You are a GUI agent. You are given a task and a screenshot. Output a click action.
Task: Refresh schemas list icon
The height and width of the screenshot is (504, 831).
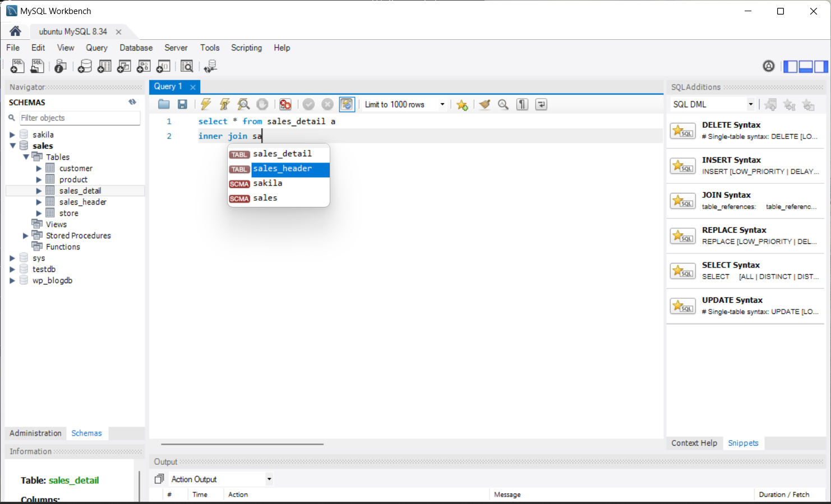[132, 102]
